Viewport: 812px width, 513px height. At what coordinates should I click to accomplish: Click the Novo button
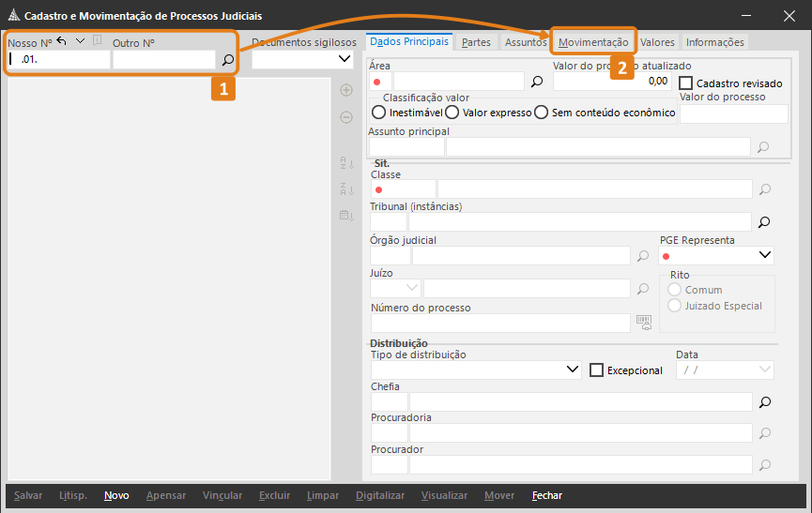pos(116,495)
